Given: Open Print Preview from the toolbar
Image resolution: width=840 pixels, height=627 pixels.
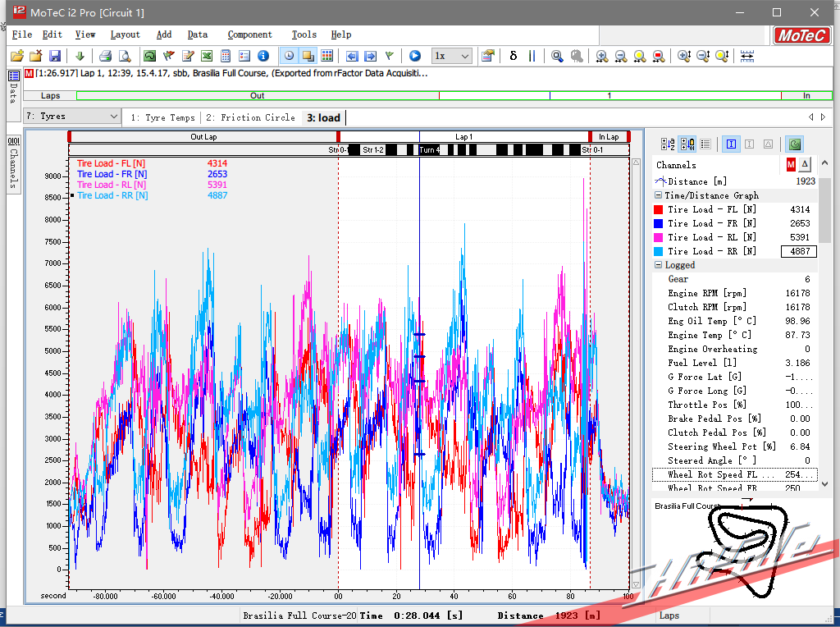Looking at the screenshot, I should tap(125, 56).
